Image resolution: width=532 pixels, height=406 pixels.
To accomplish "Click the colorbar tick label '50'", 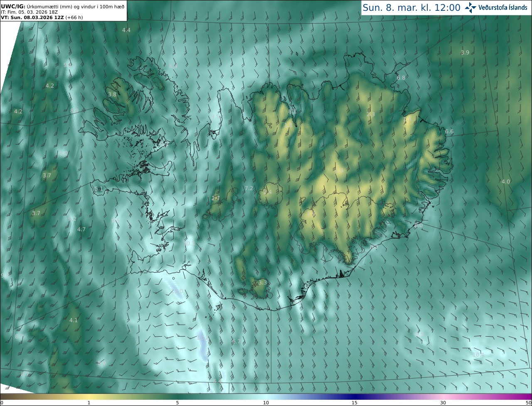I will [x=529, y=403].
